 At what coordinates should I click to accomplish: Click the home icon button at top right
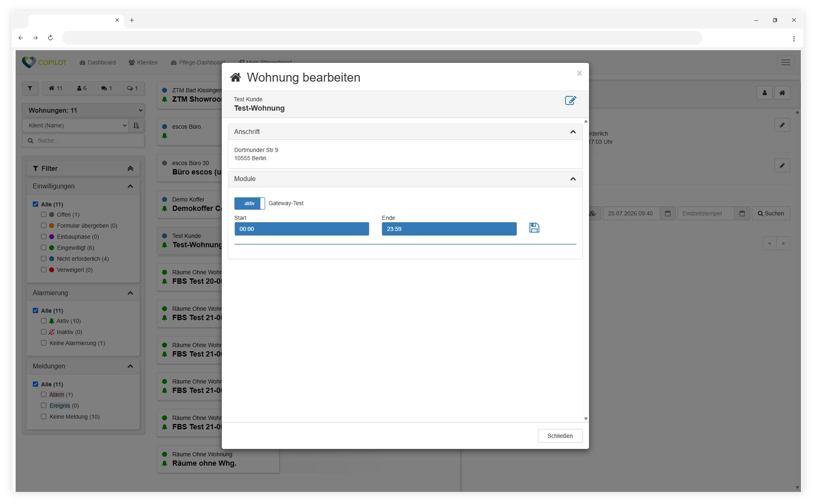pos(782,93)
